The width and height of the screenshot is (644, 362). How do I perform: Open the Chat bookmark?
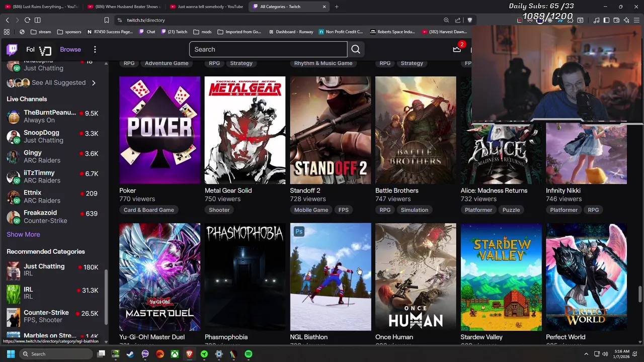pyautogui.click(x=147, y=32)
